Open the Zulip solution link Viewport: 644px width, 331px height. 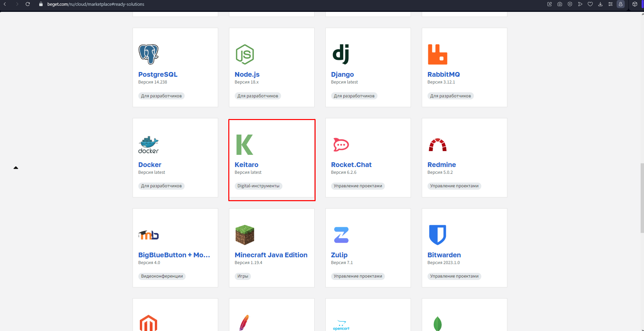(x=339, y=255)
